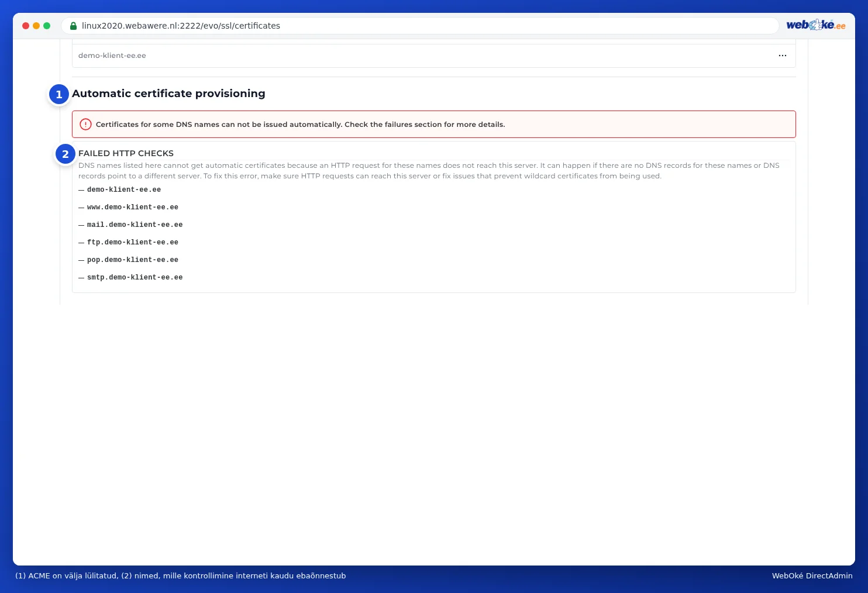Click the failed name www.demo-klient-ee.ee
This screenshot has height=593, width=868.
(133, 207)
